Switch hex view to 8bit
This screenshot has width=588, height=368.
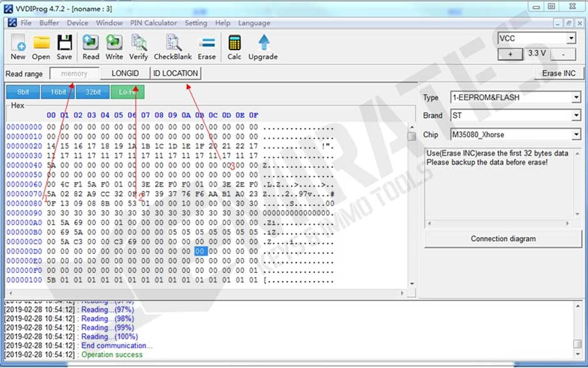(x=23, y=92)
